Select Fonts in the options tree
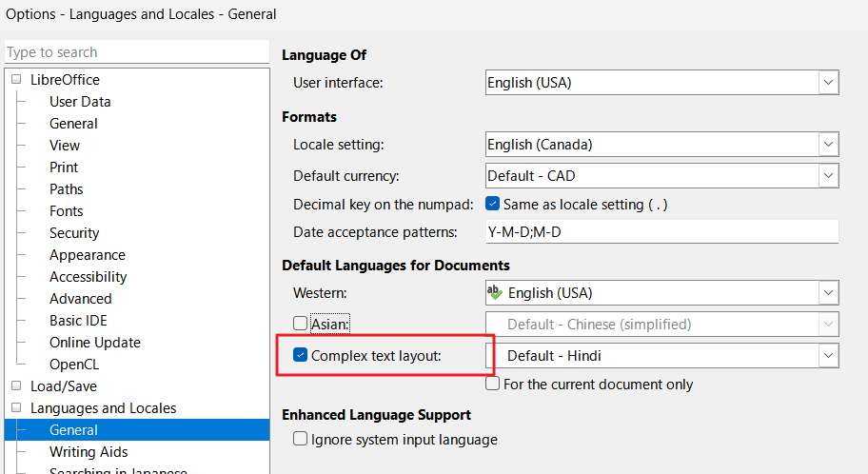The height and width of the screenshot is (474, 868). pos(66,211)
